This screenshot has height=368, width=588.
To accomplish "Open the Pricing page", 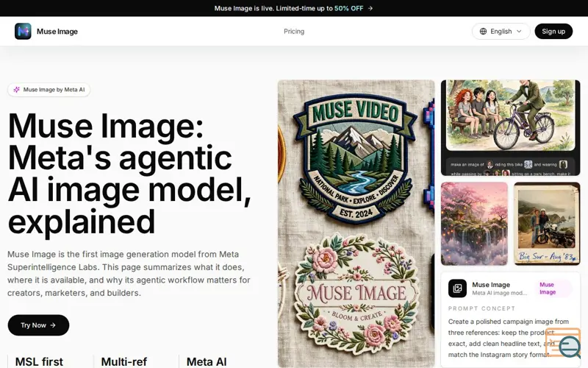I will [x=294, y=32].
